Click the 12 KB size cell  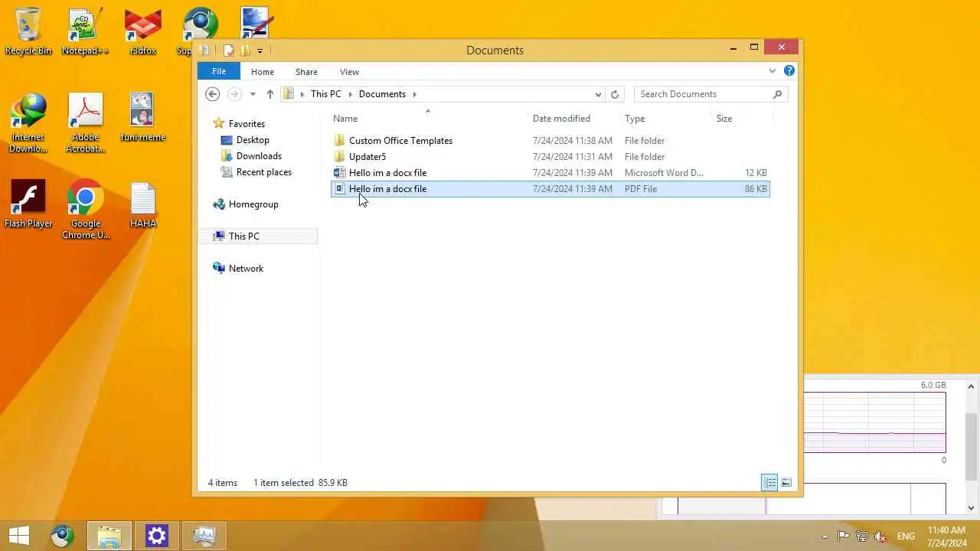[755, 173]
